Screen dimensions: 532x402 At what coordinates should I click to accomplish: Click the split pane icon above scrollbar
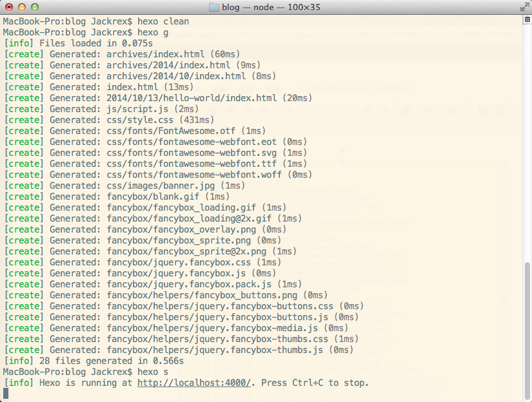pos(527,20)
